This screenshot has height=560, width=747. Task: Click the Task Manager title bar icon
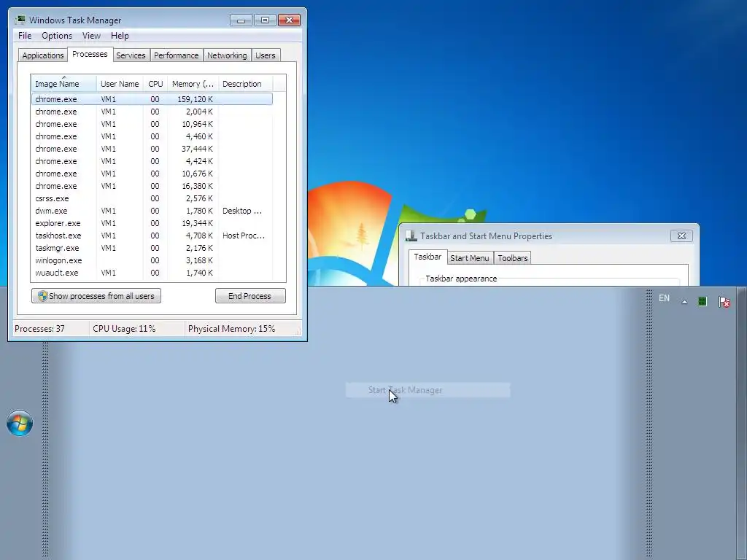[20, 20]
